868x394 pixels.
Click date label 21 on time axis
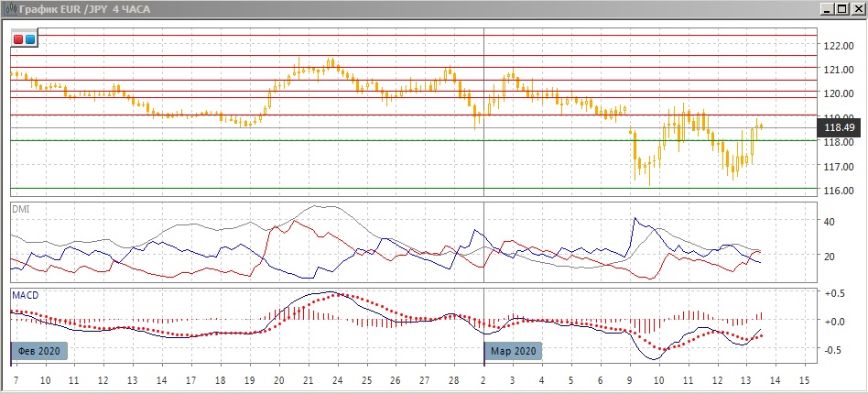(309, 381)
